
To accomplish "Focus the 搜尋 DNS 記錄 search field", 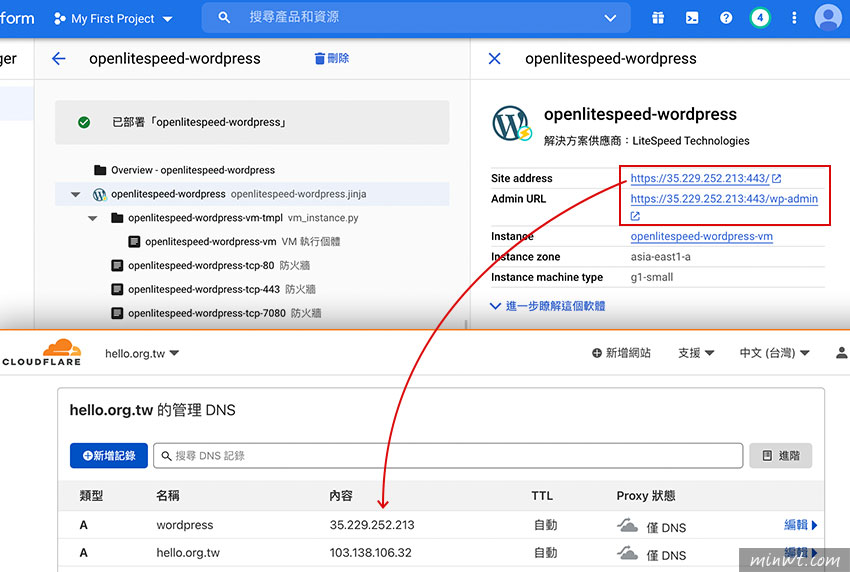I will tap(448, 455).
